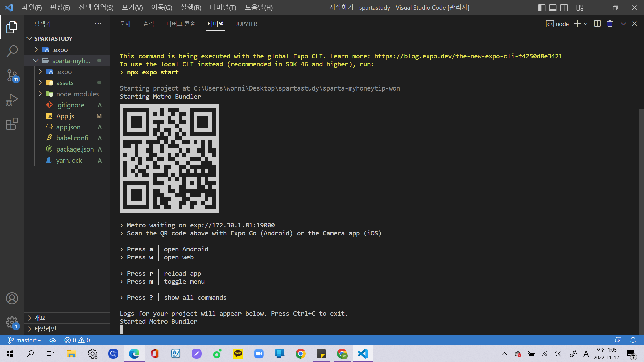
Task: Follow the exp://172.30.1.81:19000 link
Action: click(232, 225)
